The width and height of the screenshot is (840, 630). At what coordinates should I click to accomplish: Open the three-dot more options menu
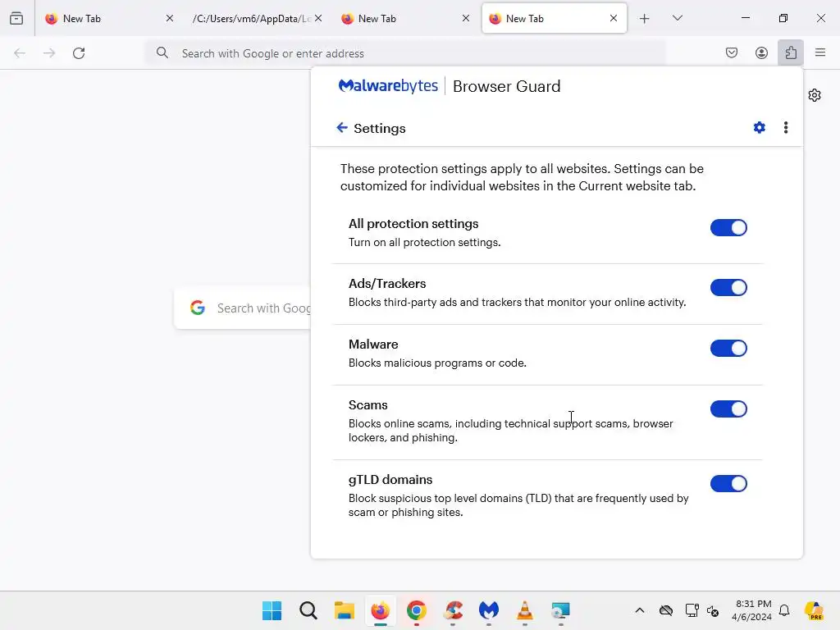tap(785, 127)
